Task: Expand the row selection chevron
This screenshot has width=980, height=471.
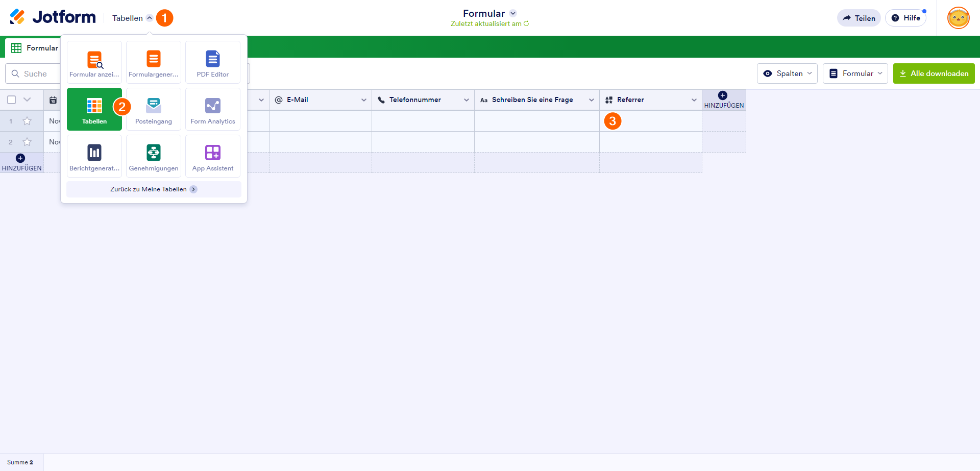Action: [x=27, y=100]
